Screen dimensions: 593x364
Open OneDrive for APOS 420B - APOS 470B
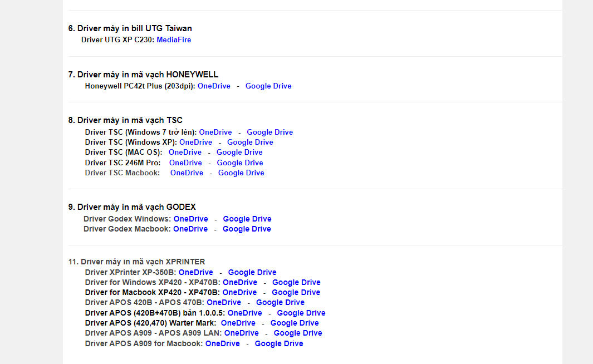224,302
